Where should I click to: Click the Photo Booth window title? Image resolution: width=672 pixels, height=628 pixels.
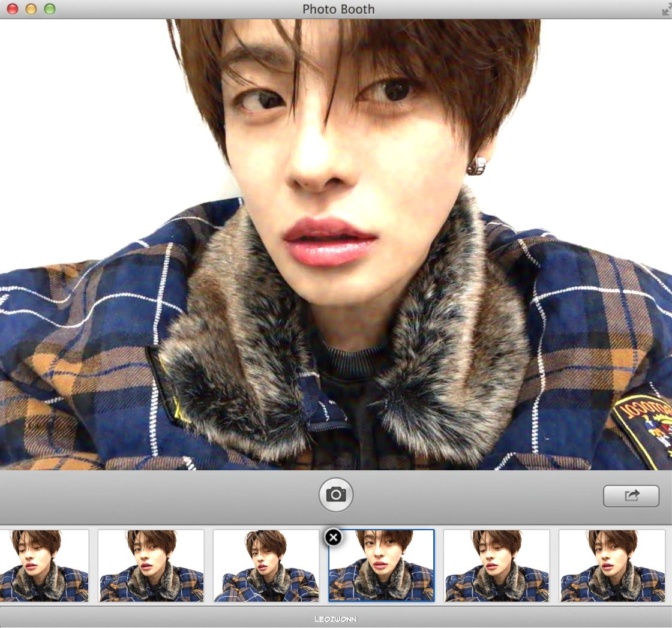[x=338, y=9]
